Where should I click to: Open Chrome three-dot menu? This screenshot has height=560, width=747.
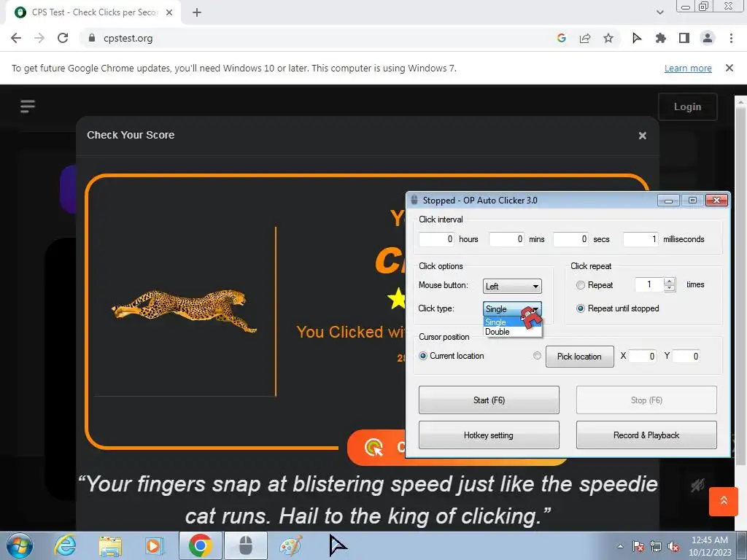click(x=731, y=38)
